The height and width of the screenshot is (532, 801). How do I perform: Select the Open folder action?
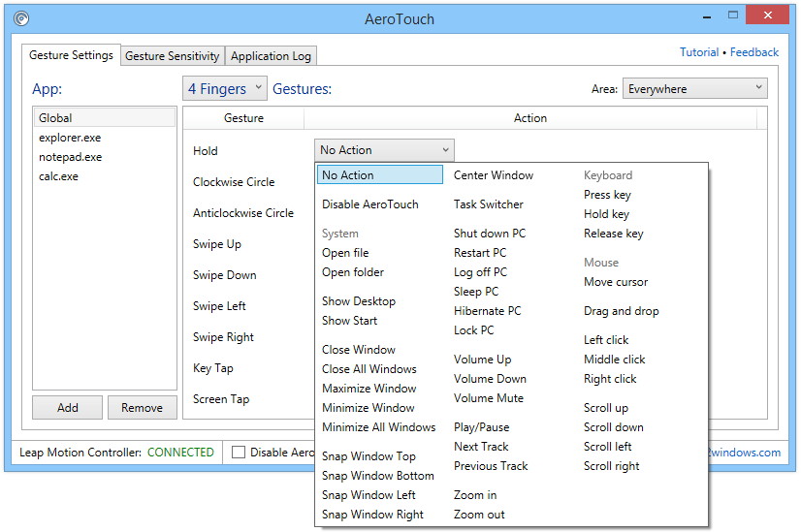click(x=353, y=272)
